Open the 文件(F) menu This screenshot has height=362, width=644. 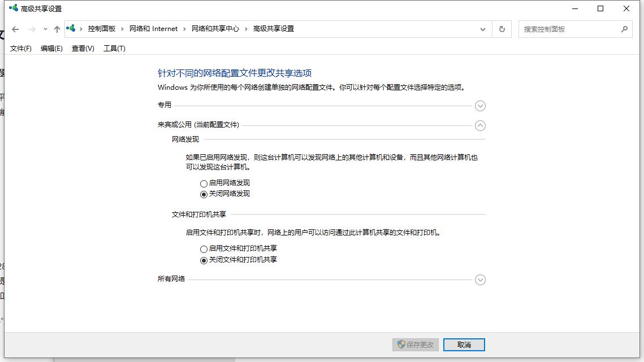20,49
